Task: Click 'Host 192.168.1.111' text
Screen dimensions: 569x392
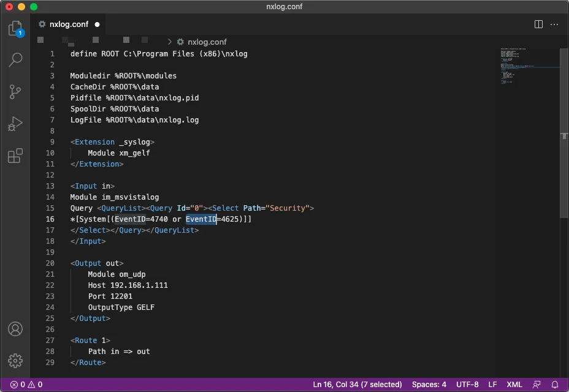Action: click(x=128, y=285)
